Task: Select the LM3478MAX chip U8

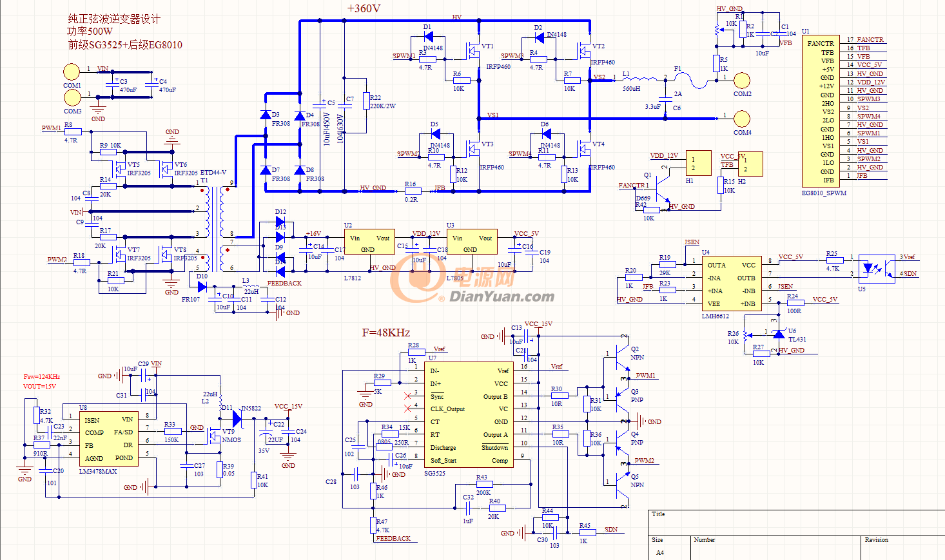Action: [108, 439]
